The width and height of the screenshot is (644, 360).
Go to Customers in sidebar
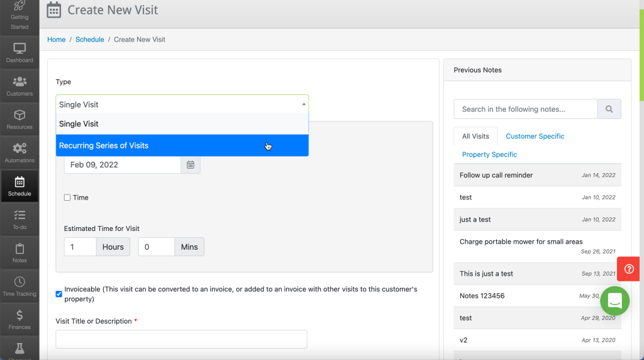coord(19,86)
